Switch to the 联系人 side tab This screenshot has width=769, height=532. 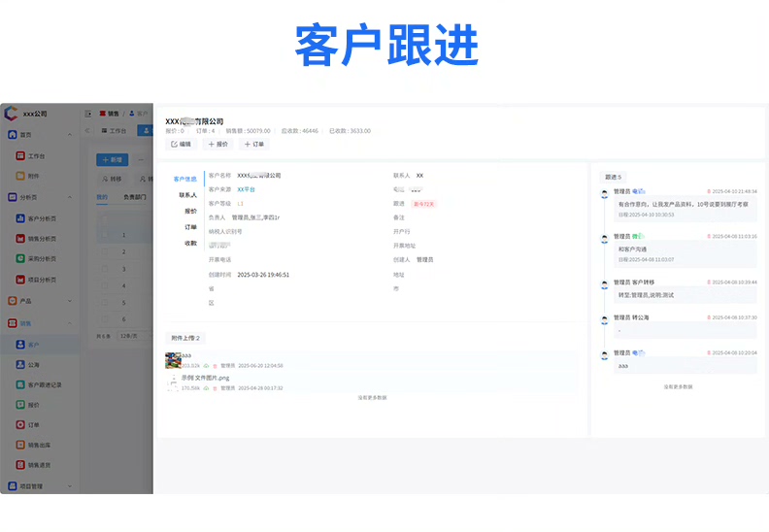187,195
